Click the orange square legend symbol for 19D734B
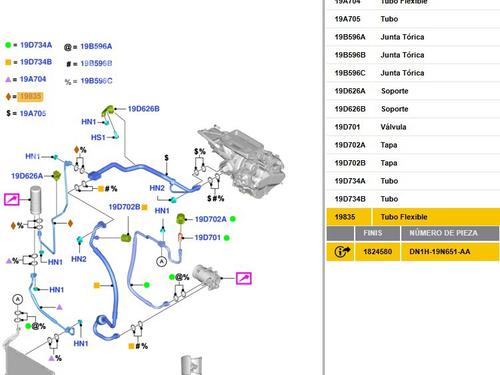Viewport: 500px width, 375px height. click(8, 62)
